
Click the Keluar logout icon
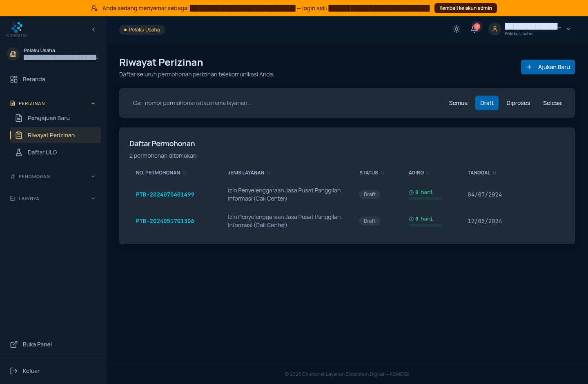(14, 371)
